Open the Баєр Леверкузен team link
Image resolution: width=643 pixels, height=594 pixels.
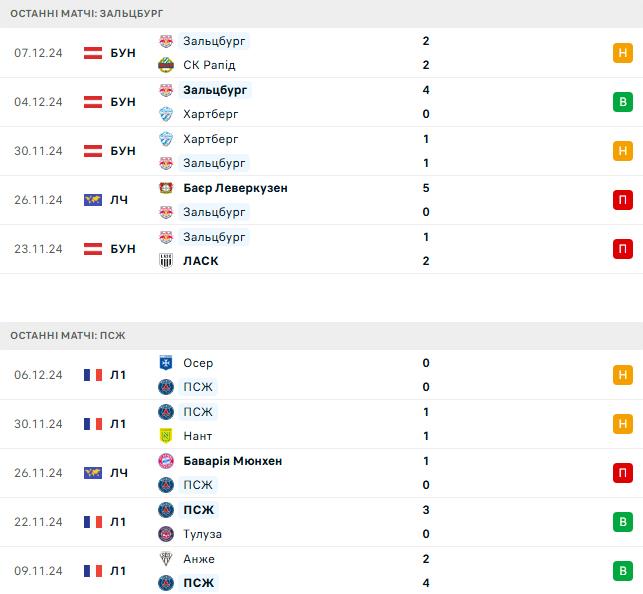pos(235,188)
